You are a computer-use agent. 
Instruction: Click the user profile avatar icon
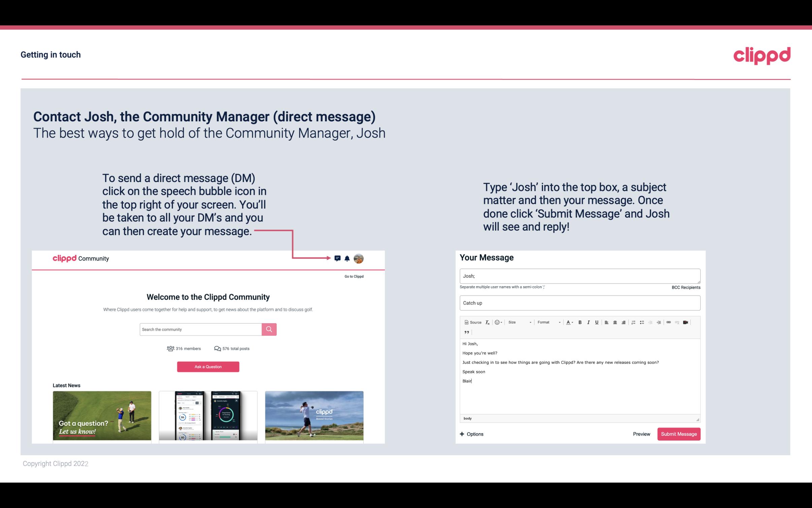pyautogui.click(x=359, y=258)
